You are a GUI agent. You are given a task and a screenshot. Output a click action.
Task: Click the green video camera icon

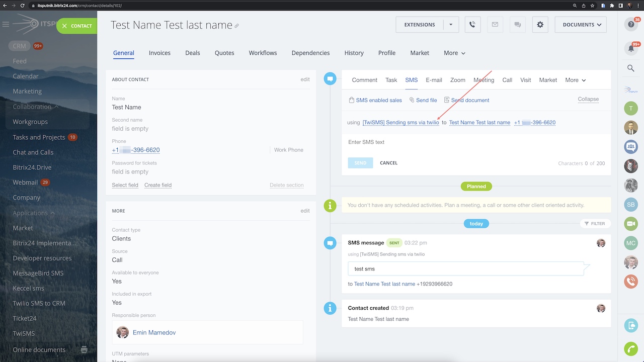[631, 224]
